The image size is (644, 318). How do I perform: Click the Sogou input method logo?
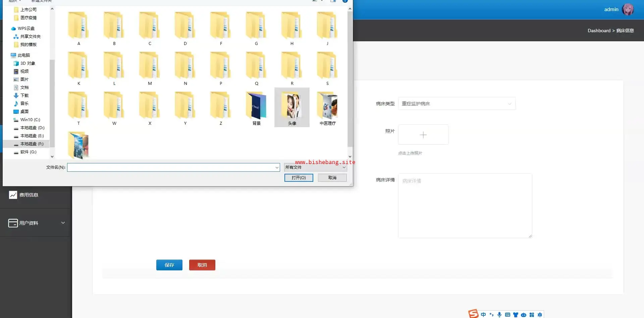[x=473, y=314]
